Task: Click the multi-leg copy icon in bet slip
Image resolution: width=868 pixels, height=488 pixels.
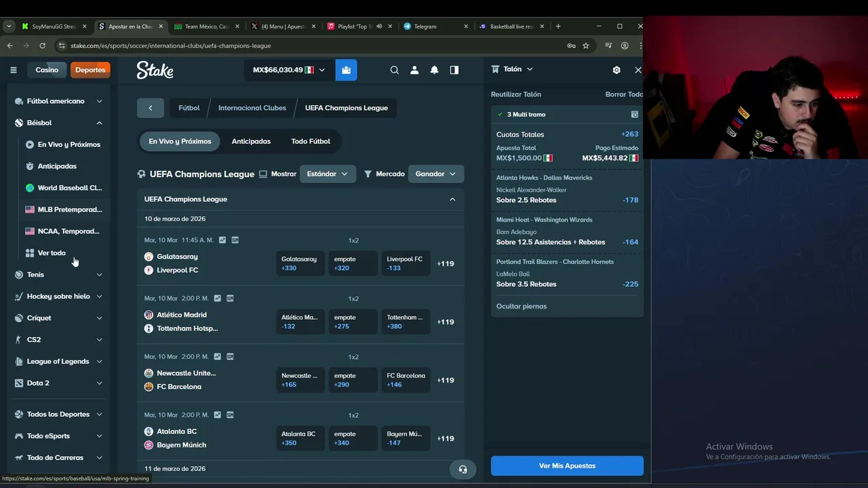Action: click(x=635, y=115)
